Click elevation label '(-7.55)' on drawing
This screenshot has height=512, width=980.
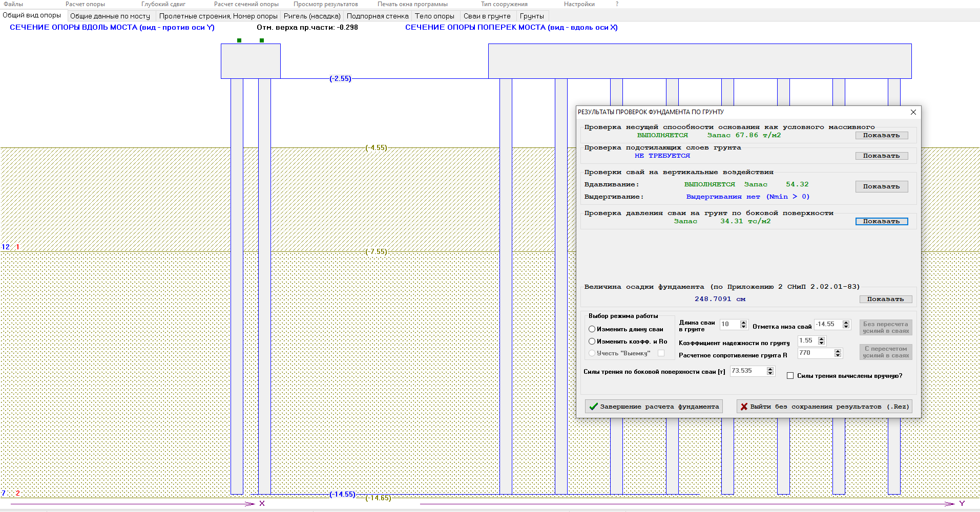[376, 251]
